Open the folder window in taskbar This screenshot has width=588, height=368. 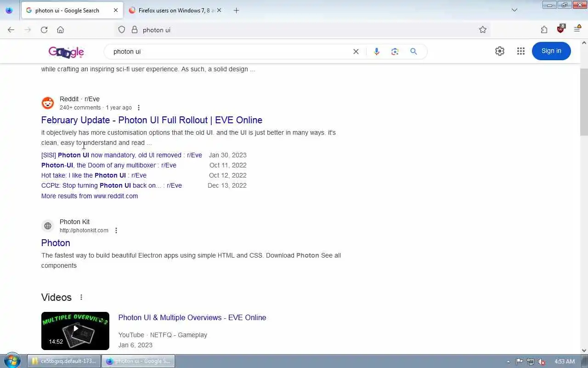click(x=64, y=361)
